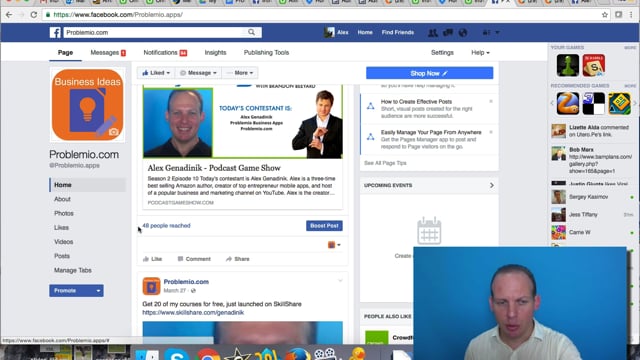Switch to the Insights tab

[x=216, y=53]
